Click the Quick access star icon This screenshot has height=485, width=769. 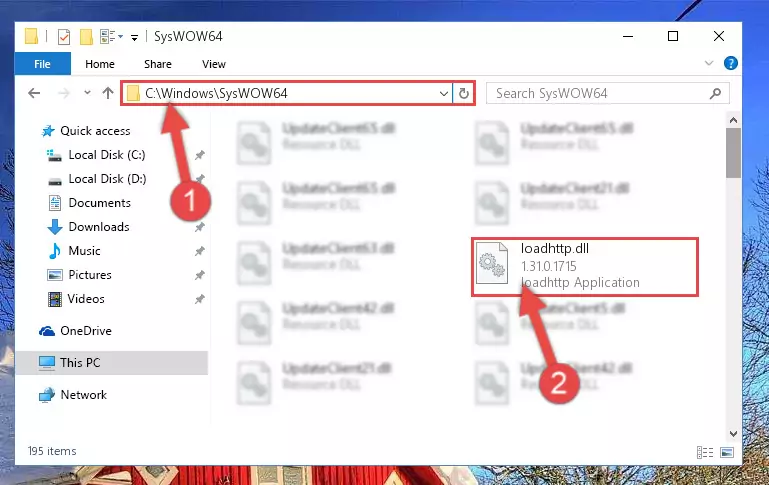point(48,131)
